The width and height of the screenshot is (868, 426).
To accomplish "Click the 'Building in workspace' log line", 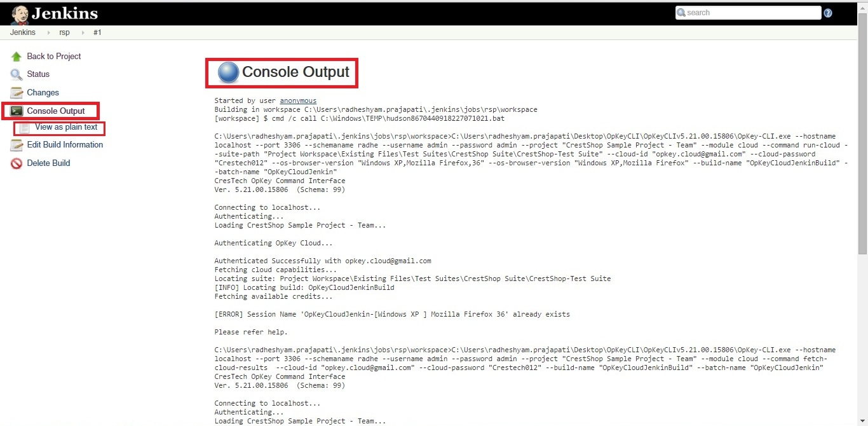I will pyautogui.click(x=376, y=109).
